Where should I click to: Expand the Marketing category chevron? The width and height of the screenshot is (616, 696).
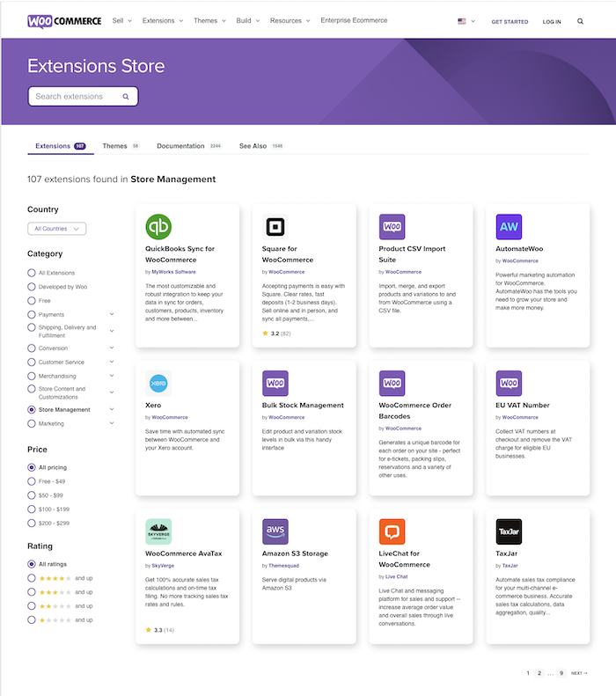click(x=112, y=423)
